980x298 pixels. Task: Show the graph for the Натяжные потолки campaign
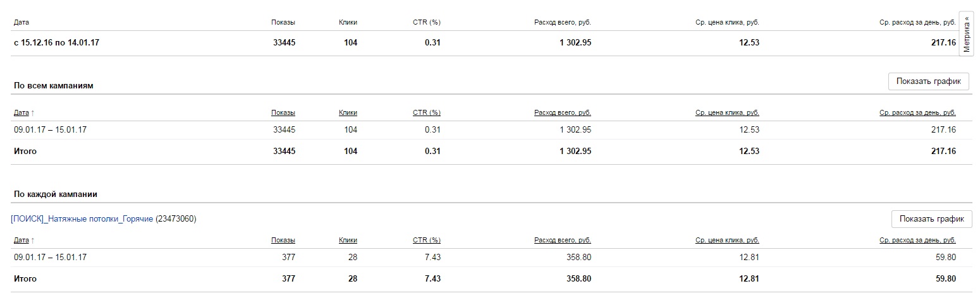pyautogui.click(x=931, y=219)
